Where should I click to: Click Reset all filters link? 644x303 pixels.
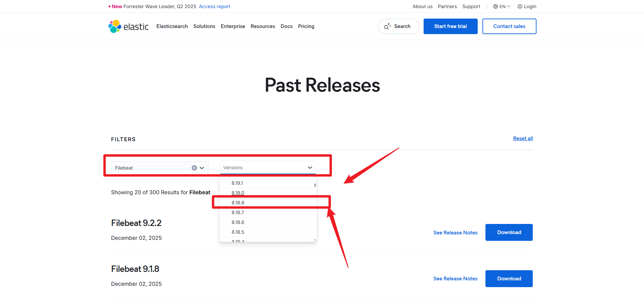pos(523,138)
